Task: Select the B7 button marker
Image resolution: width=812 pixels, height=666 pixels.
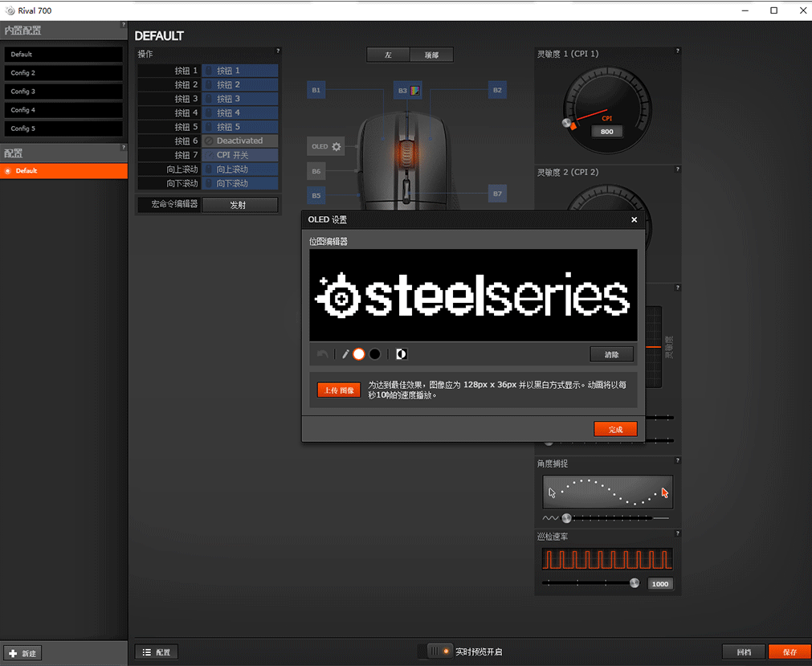Action: (497, 194)
